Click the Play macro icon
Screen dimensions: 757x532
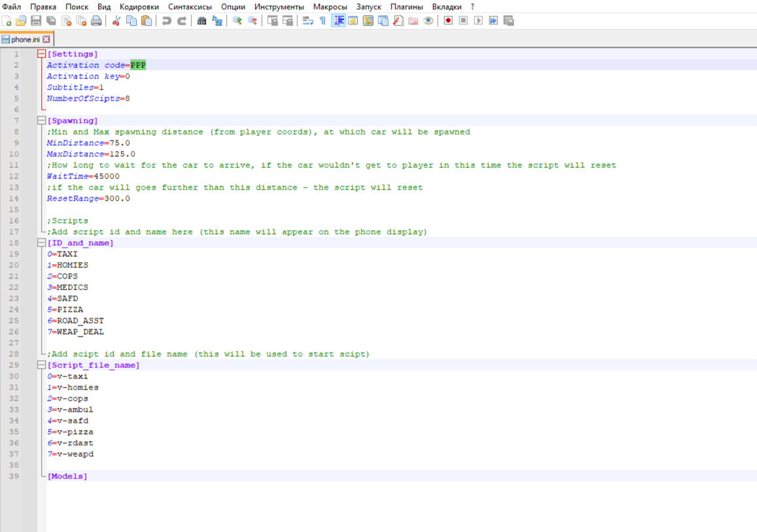pyautogui.click(x=479, y=21)
